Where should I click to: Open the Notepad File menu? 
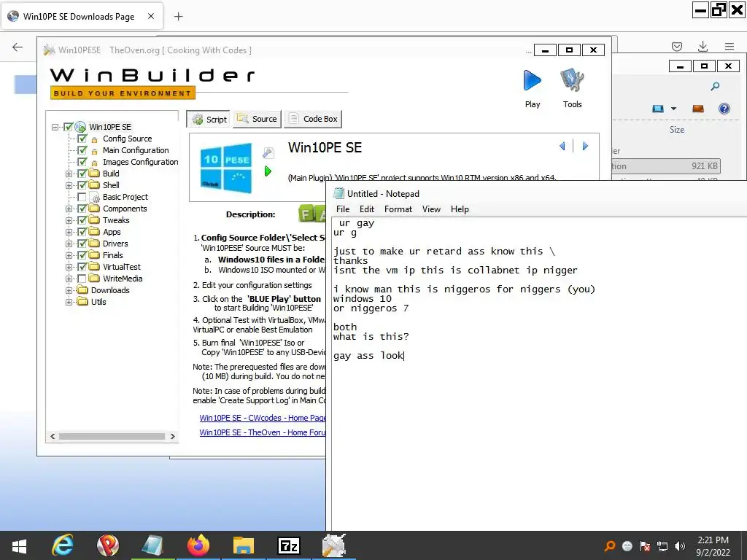(x=343, y=209)
